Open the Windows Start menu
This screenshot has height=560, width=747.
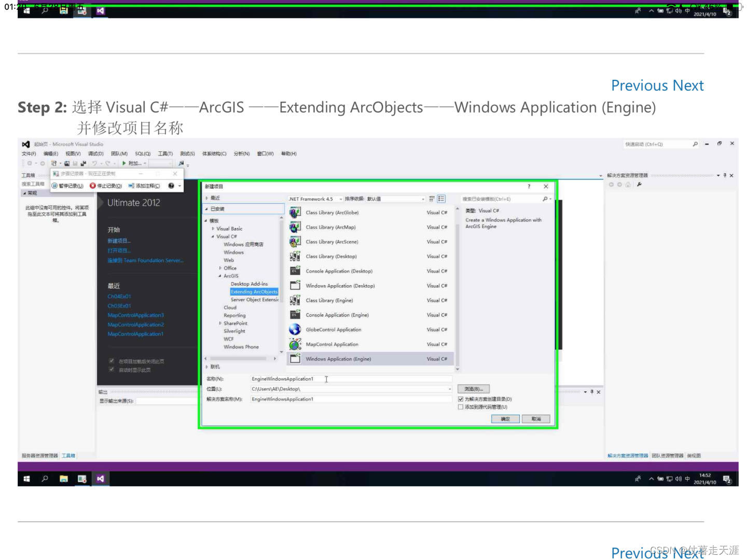tap(26, 479)
